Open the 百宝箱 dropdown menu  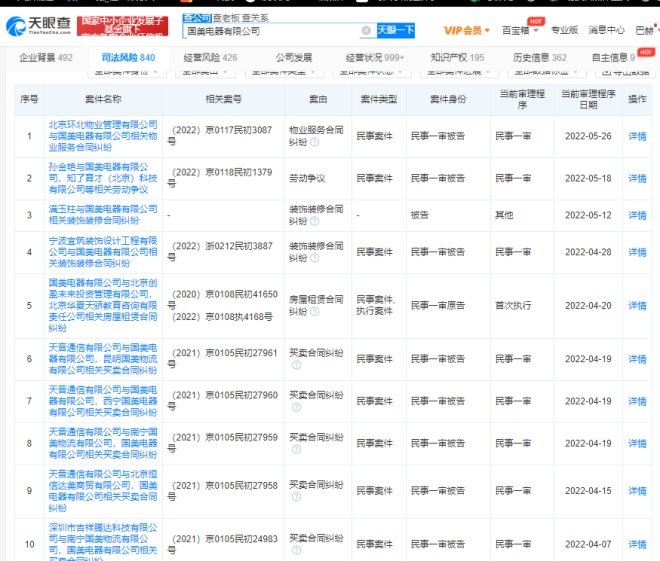click(517, 30)
